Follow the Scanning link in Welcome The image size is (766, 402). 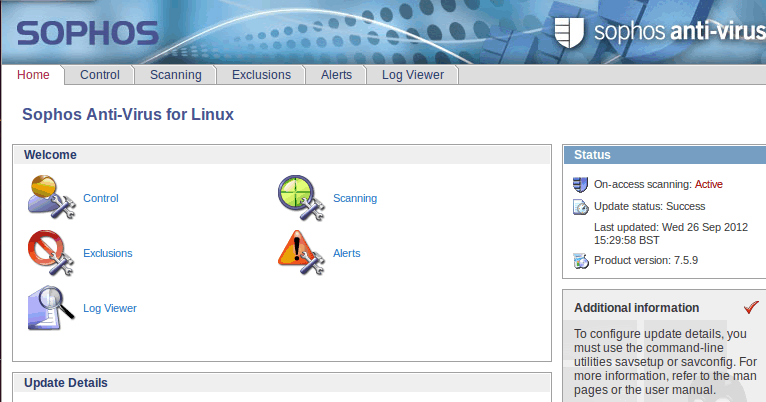pos(355,198)
